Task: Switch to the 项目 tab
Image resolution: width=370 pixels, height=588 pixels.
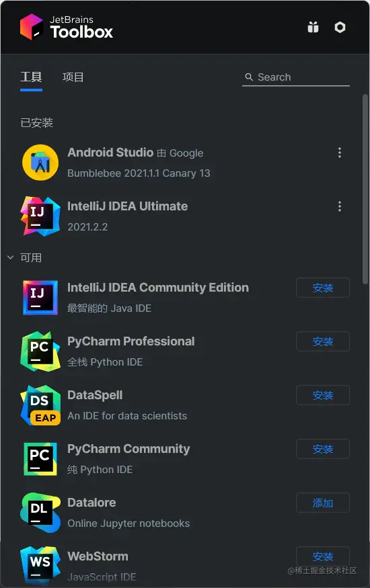Action: (x=73, y=77)
